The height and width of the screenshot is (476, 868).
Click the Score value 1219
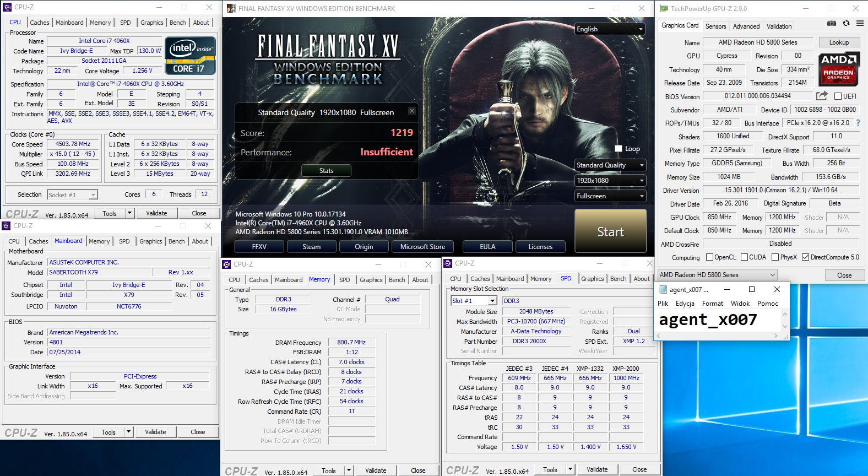(x=402, y=133)
